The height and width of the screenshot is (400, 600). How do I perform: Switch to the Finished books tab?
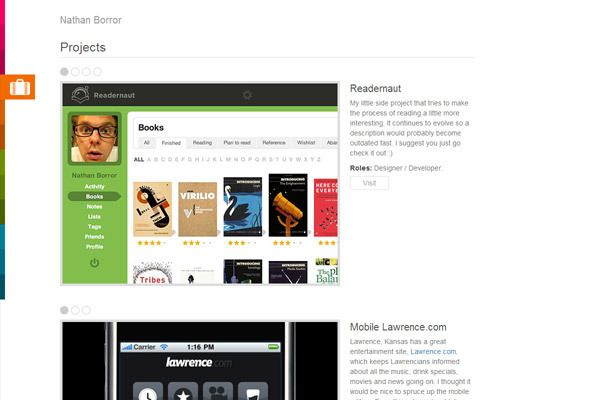point(171,143)
